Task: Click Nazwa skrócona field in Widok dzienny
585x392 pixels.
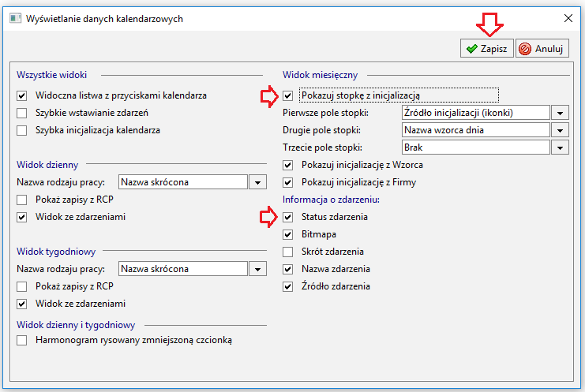Action: tap(183, 182)
